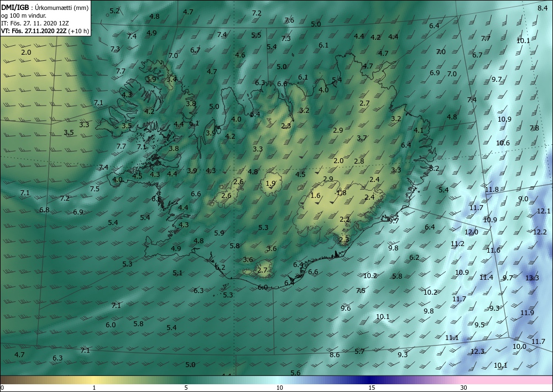Click the 13.3 precipitation value

[x=532, y=278]
